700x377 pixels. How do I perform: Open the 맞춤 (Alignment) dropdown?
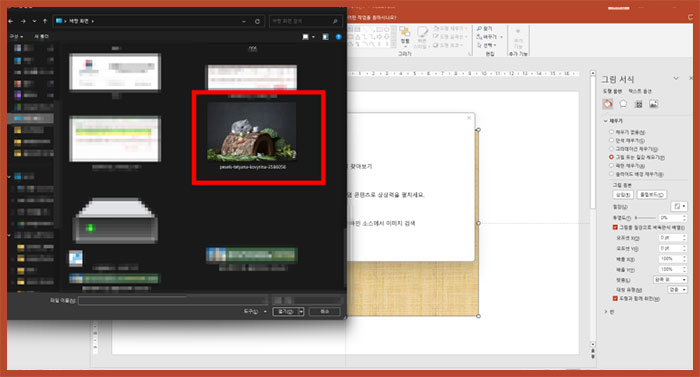click(x=670, y=280)
